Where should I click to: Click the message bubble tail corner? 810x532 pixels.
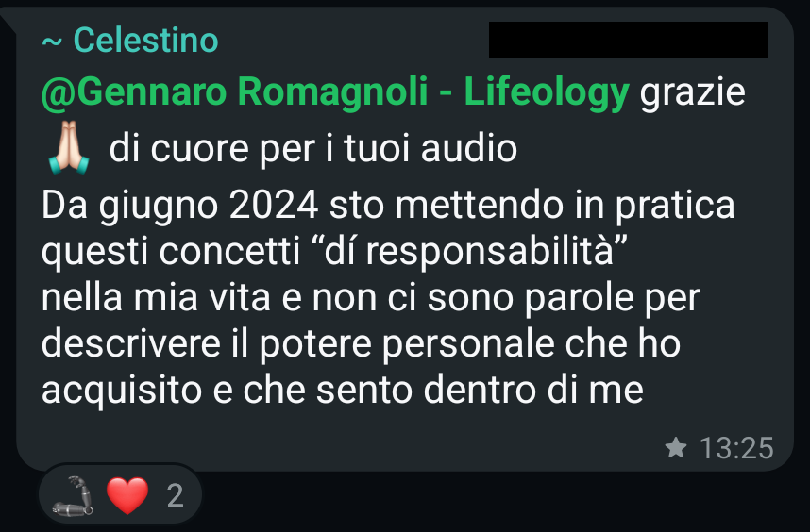click(8, 20)
